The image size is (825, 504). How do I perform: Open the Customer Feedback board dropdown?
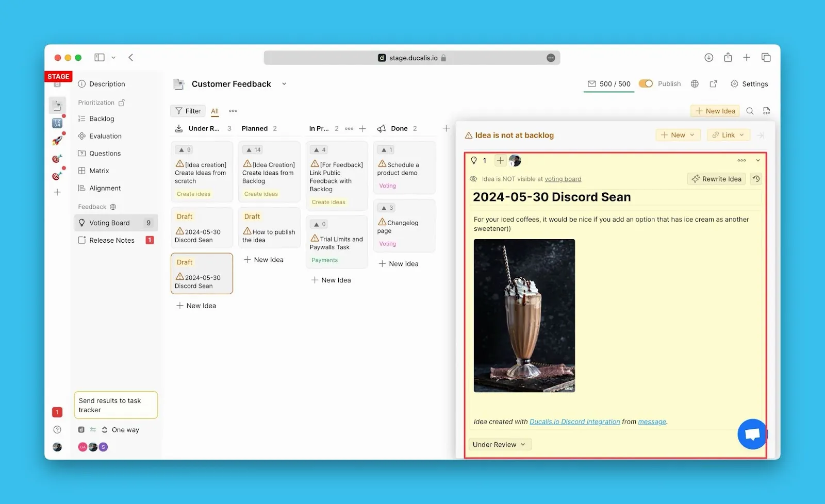284,84
